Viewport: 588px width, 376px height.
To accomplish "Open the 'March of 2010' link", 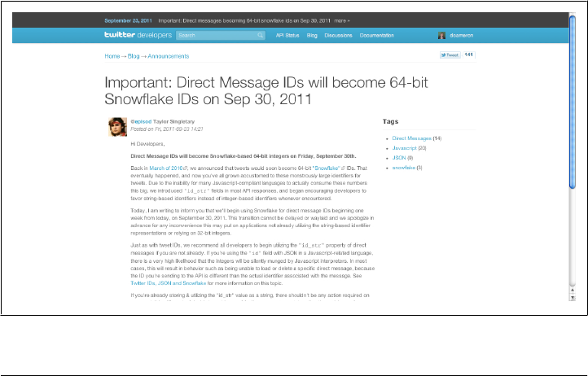I will [166, 168].
